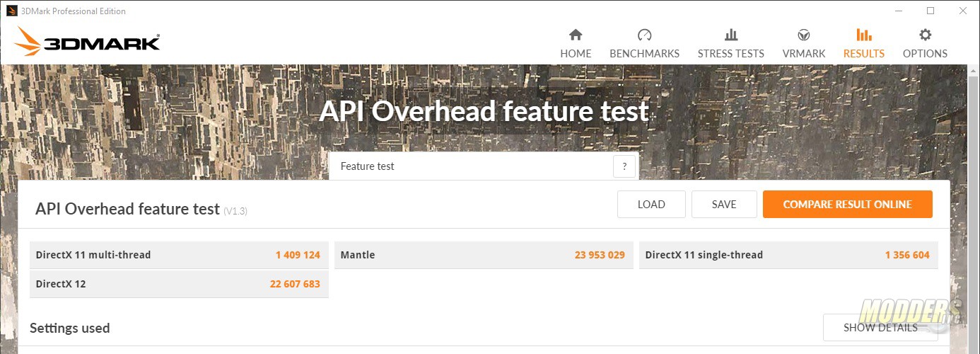The width and height of the screenshot is (980, 354).
Task: Select the Results chart icon
Action: point(864,35)
